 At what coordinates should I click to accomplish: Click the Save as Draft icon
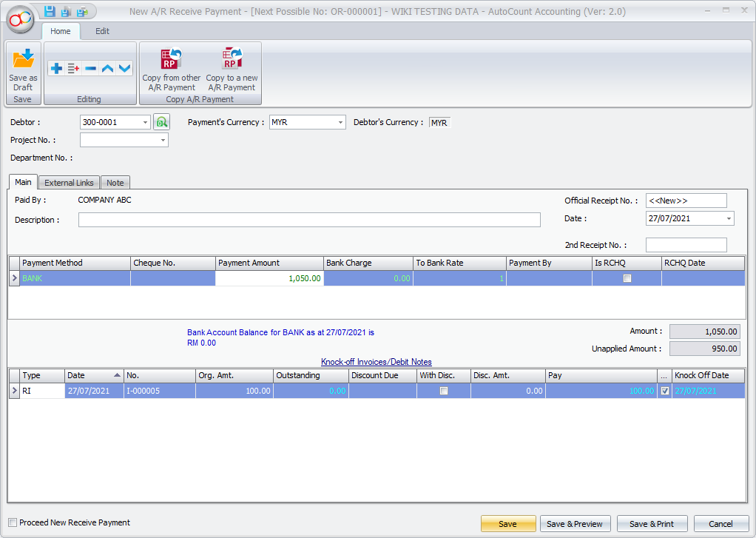23,69
